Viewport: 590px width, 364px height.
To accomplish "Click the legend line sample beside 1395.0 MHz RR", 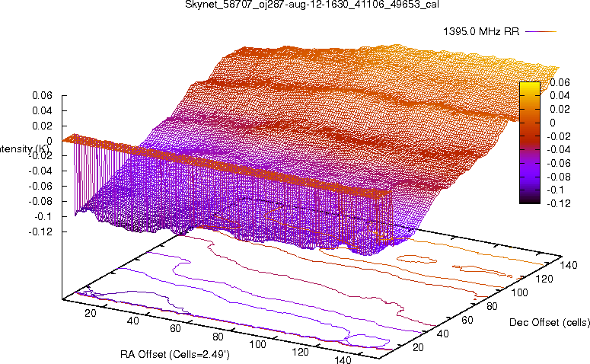I will 541,32.
